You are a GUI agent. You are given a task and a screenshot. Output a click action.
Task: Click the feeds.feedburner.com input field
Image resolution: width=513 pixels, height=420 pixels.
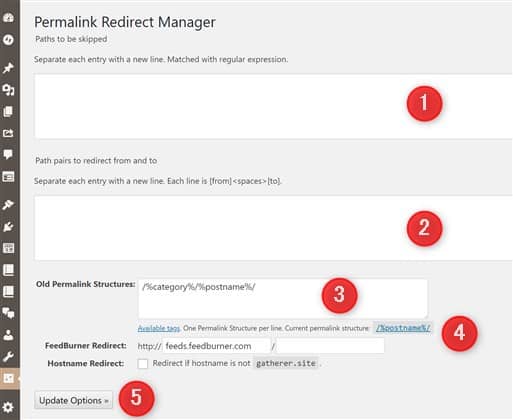[x=216, y=346]
